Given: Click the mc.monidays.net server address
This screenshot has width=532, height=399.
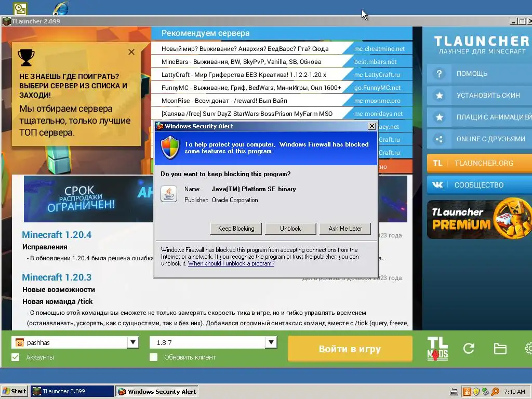Looking at the screenshot, I should coord(378,114).
